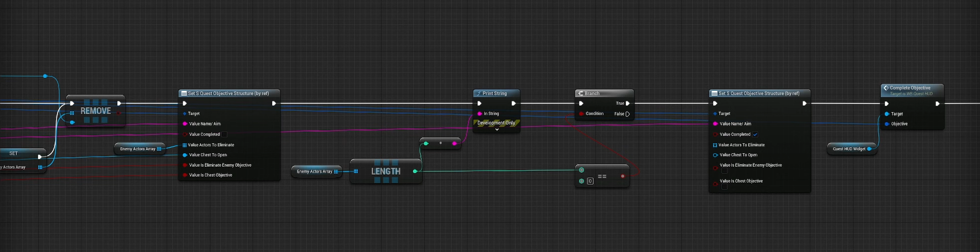Click Value Name/ Aim pin on the Set S Quest node wired to Complete Objective
This screenshot has width=980, height=252.
715,124
